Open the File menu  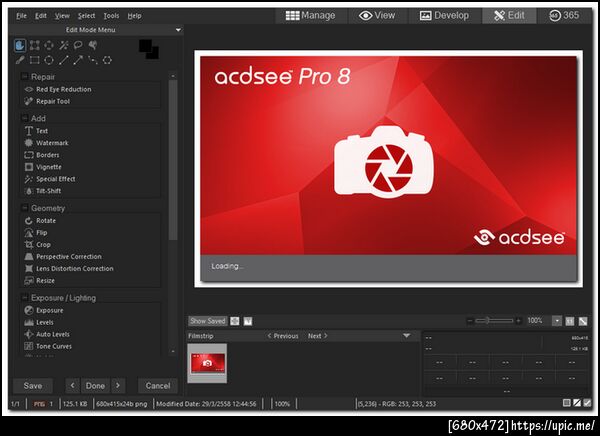pyautogui.click(x=21, y=16)
